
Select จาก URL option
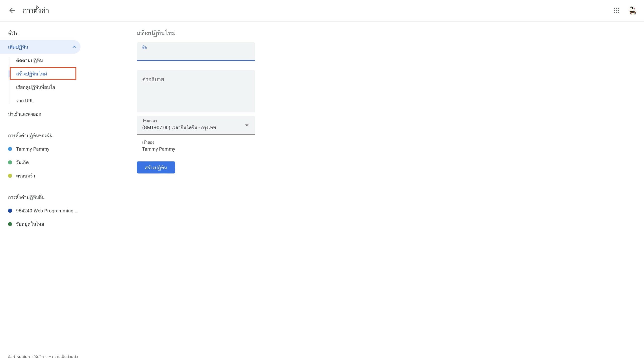coord(25,101)
